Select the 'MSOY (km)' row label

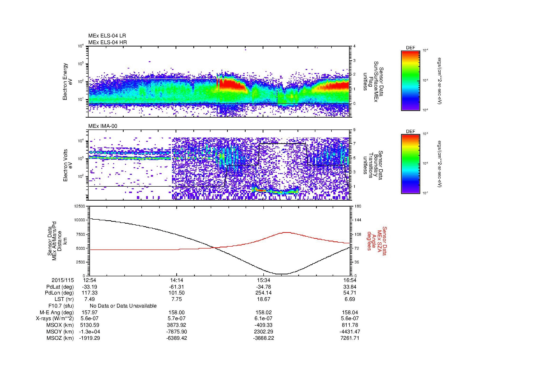coord(60,332)
